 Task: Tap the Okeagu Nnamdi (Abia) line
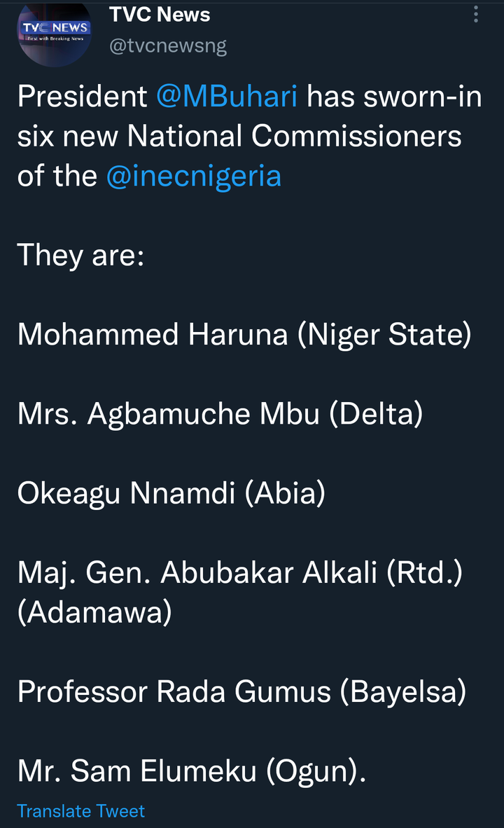pyautogui.click(x=171, y=493)
